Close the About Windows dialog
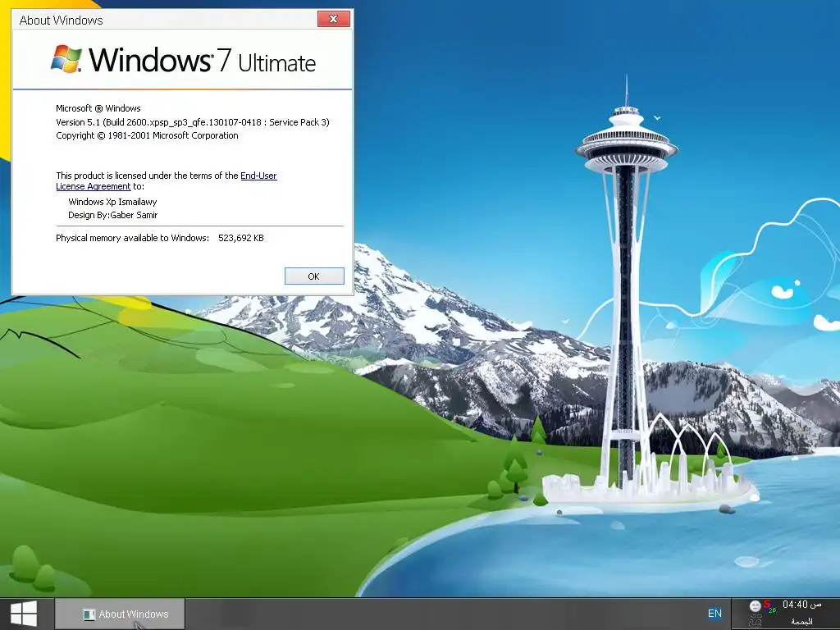Screen dimensions: 840x630 tap(333, 19)
